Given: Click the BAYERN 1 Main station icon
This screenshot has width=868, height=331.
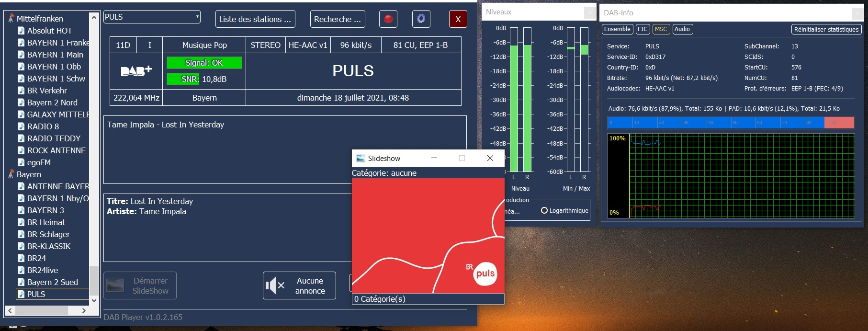Looking at the screenshot, I should (21, 55).
